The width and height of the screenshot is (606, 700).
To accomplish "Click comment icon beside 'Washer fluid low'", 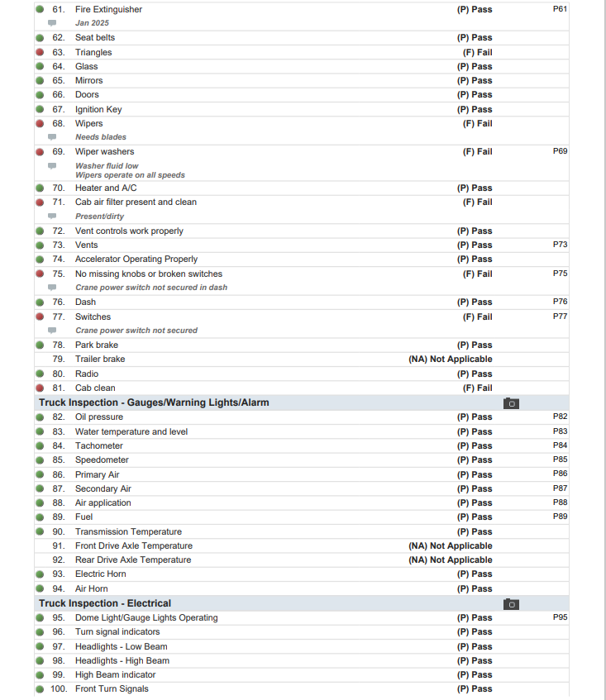I will [x=52, y=166].
